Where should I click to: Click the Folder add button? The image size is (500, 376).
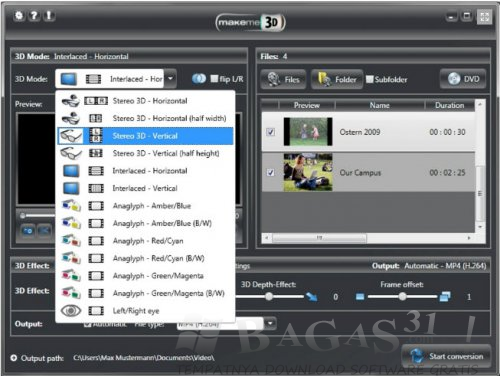(x=337, y=79)
